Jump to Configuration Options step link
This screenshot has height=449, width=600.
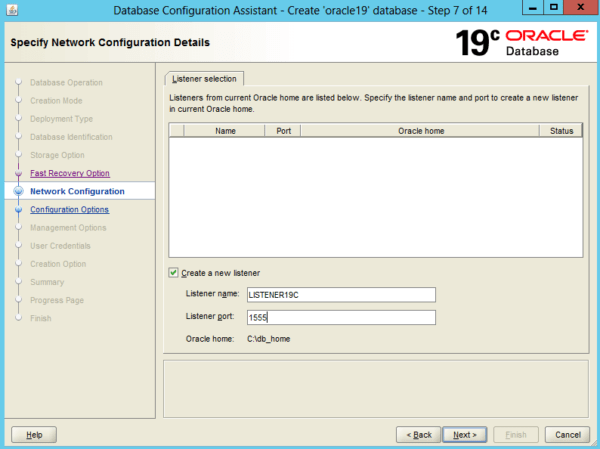point(70,209)
